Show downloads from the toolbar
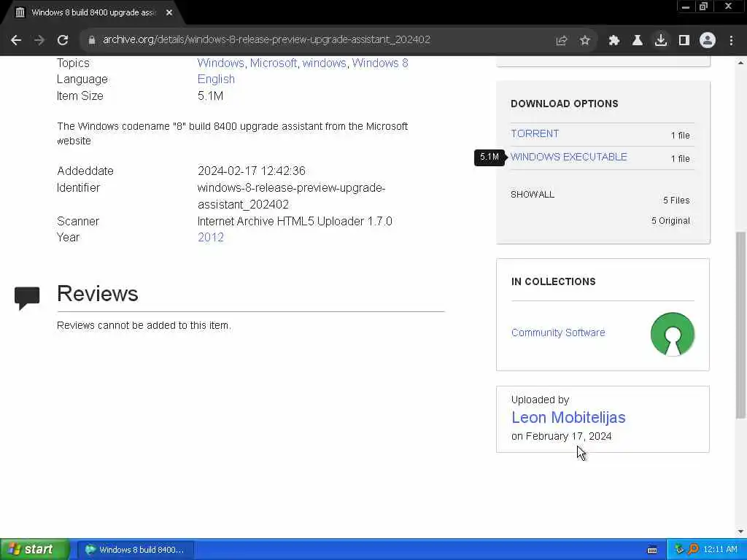Image resolution: width=747 pixels, height=560 pixels. coord(661,40)
